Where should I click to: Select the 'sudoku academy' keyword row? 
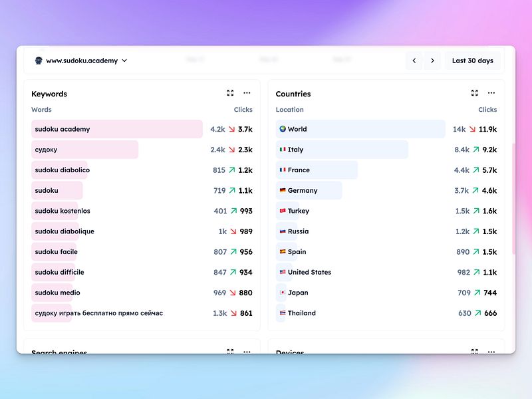pos(142,129)
